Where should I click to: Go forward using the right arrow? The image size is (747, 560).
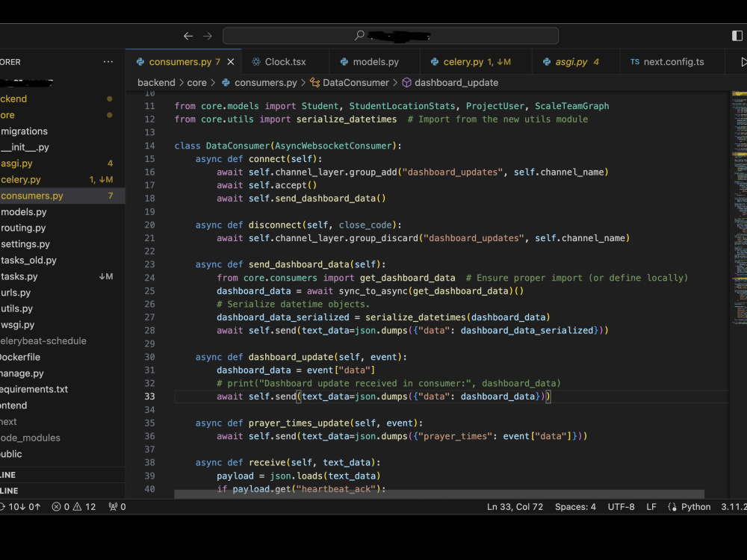(x=207, y=36)
